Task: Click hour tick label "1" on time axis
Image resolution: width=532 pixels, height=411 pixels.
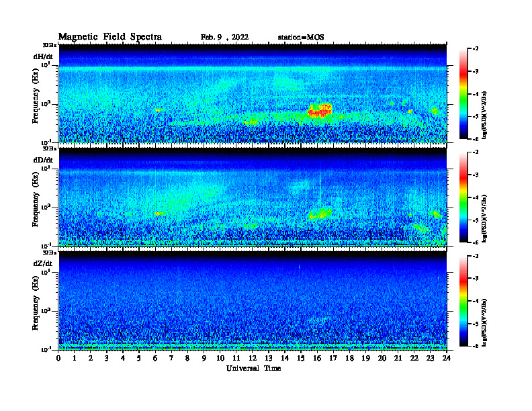Action: (x=75, y=359)
